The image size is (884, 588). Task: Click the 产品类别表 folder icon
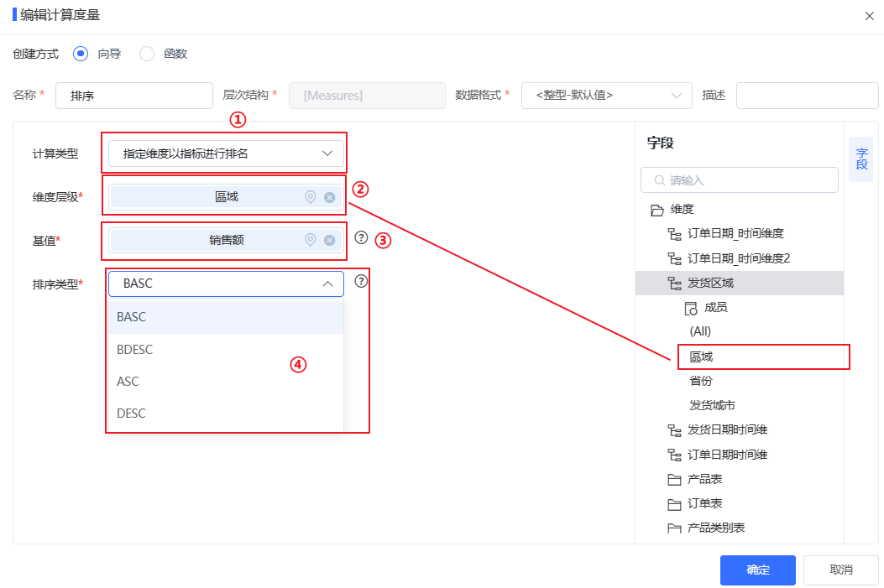674,528
